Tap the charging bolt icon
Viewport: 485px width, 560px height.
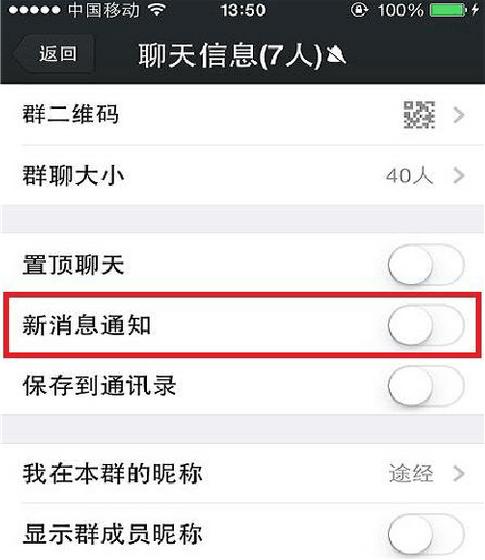tap(475, 10)
